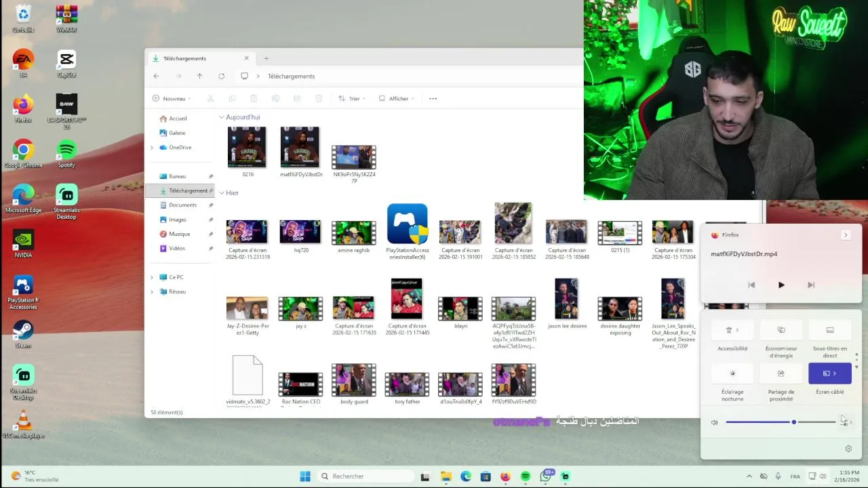Expand the Ce PC tree node
868x488 pixels.
click(x=152, y=277)
